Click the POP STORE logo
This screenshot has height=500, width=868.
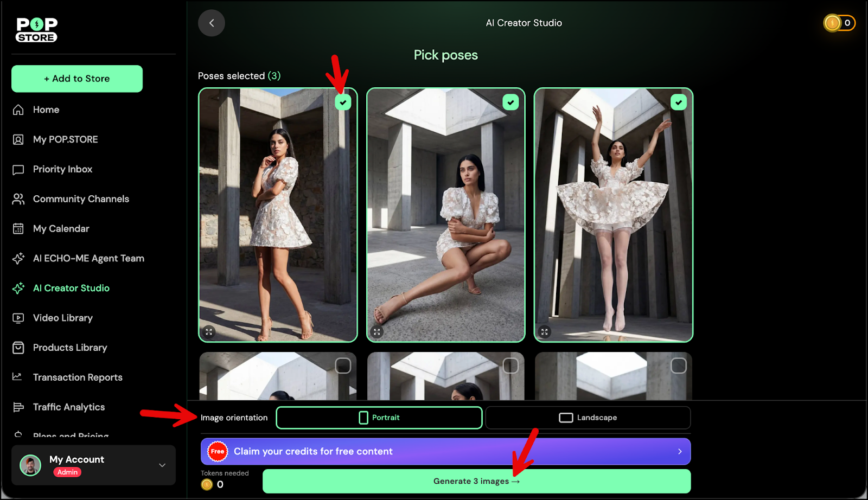coord(37,30)
